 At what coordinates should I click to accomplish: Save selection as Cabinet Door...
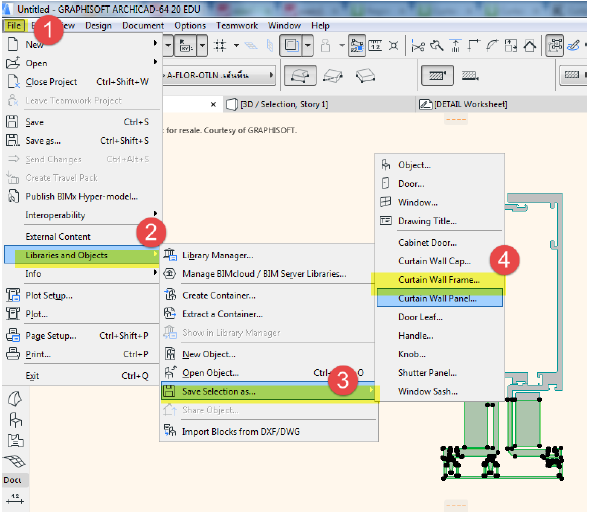click(440, 243)
